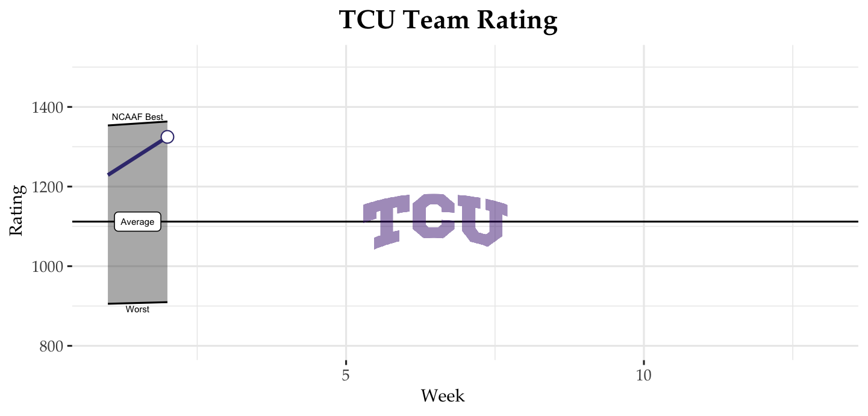
Task: Click the chart title TCU Team Rating
Action: 448,20
